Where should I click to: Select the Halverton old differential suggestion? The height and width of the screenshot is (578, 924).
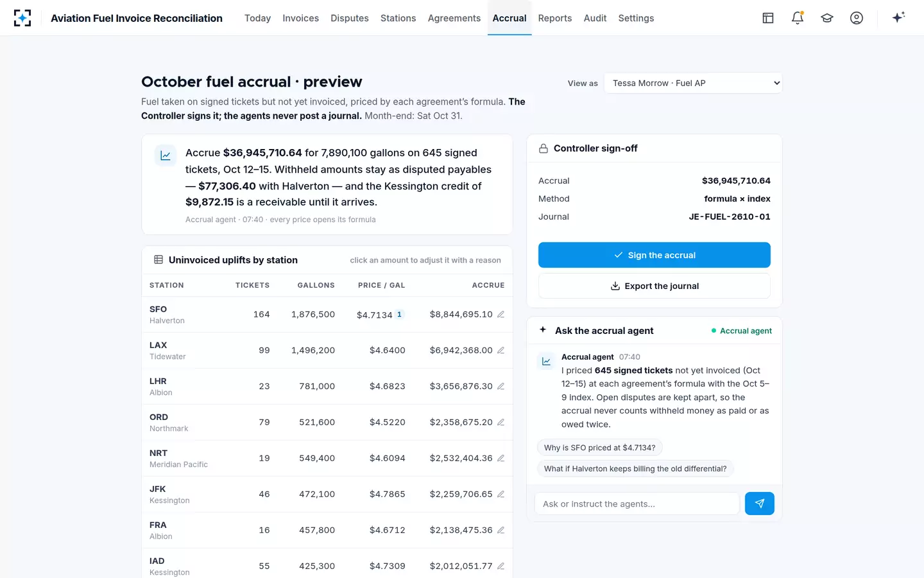(x=635, y=469)
